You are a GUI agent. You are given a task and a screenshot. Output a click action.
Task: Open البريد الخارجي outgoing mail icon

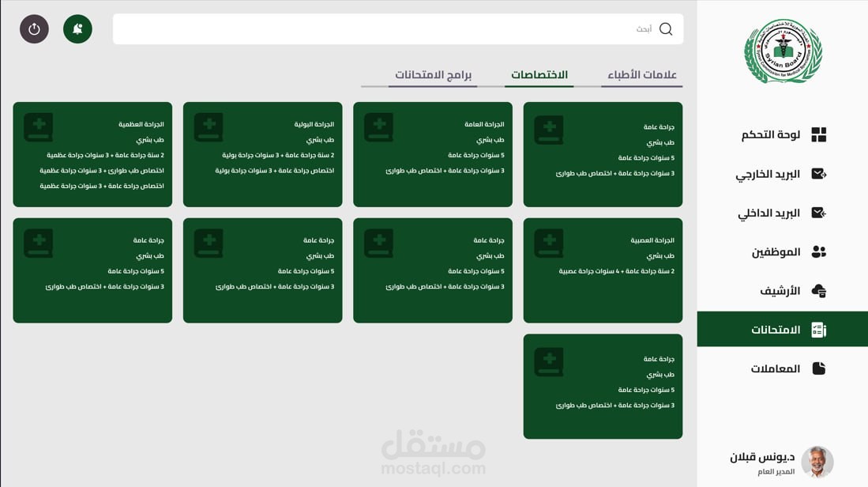tap(819, 174)
